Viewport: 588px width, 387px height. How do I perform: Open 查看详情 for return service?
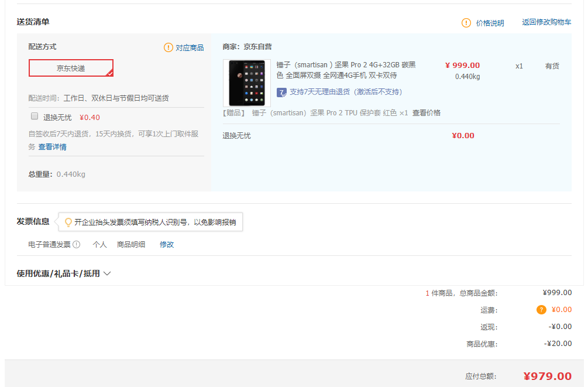coord(52,147)
